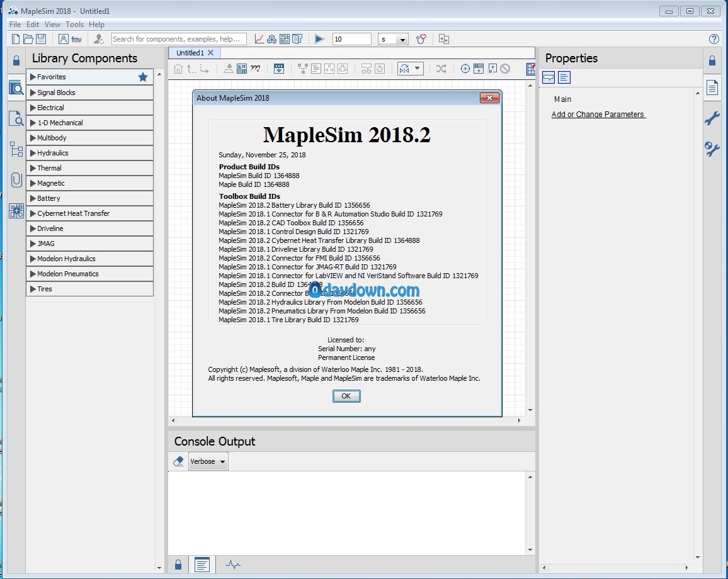Create a new model with the New icon
Screen dimensions: 728x579
16,39
